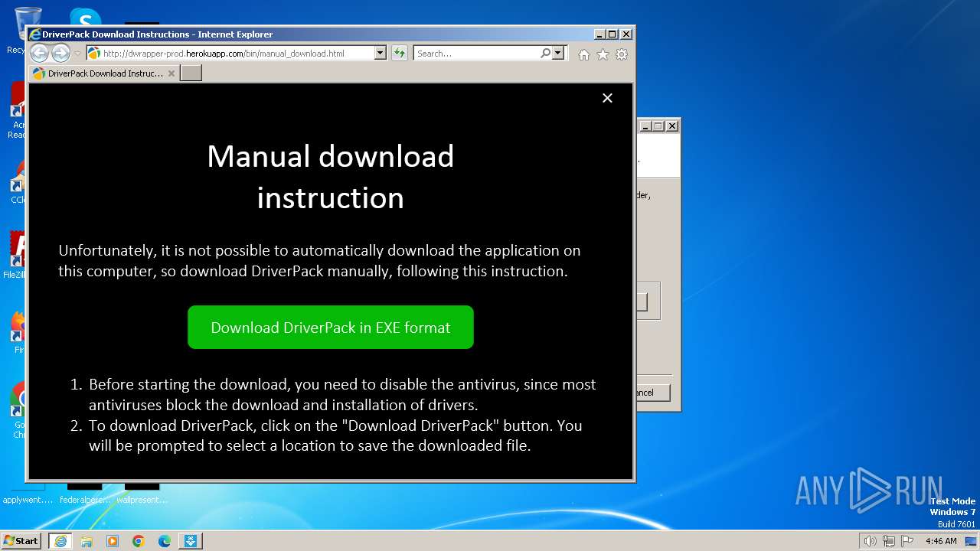Refresh the page with the green arrows button
980x551 pixels.
(x=399, y=54)
